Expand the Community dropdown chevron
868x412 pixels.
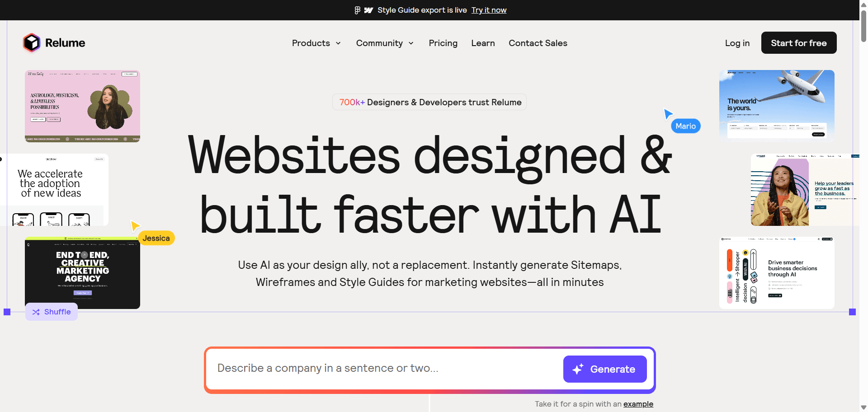[411, 43]
